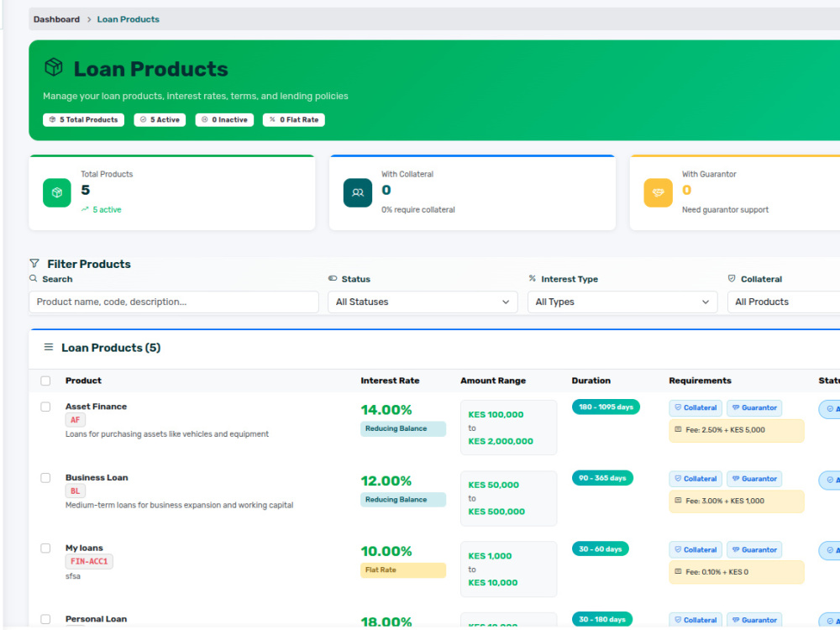
Task: Click the With Collateral people icon
Action: [357, 192]
